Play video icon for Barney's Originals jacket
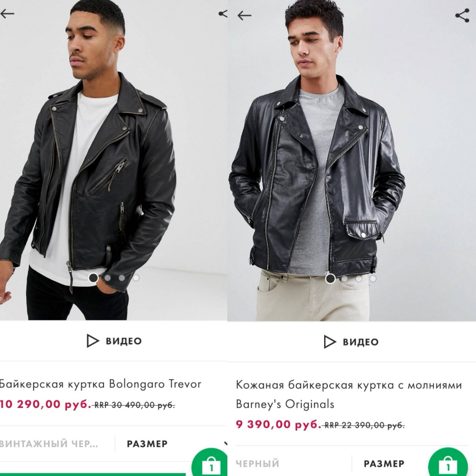476x476 pixels. (x=330, y=342)
